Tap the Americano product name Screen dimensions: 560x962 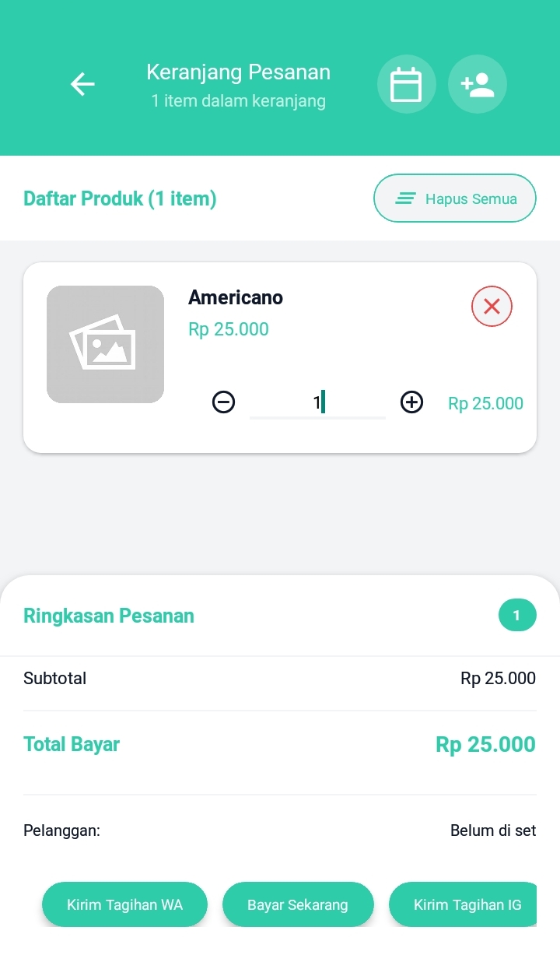tap(236, 297)
